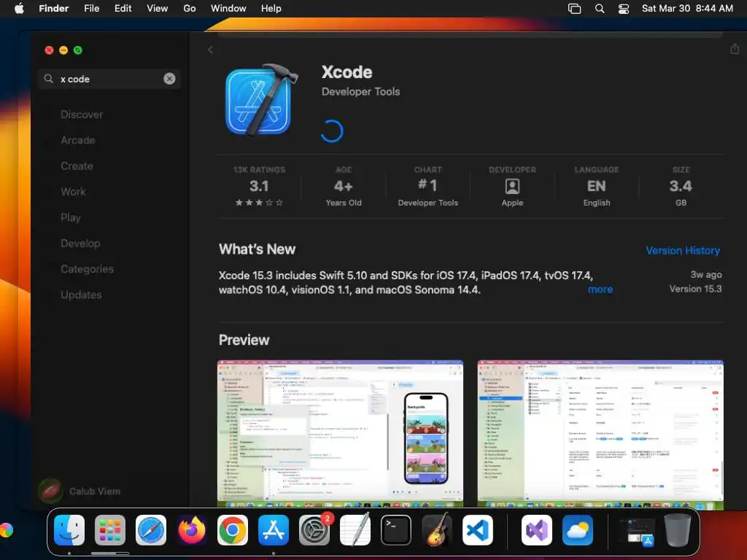Launch Safari from the Dock

(151, 530)
